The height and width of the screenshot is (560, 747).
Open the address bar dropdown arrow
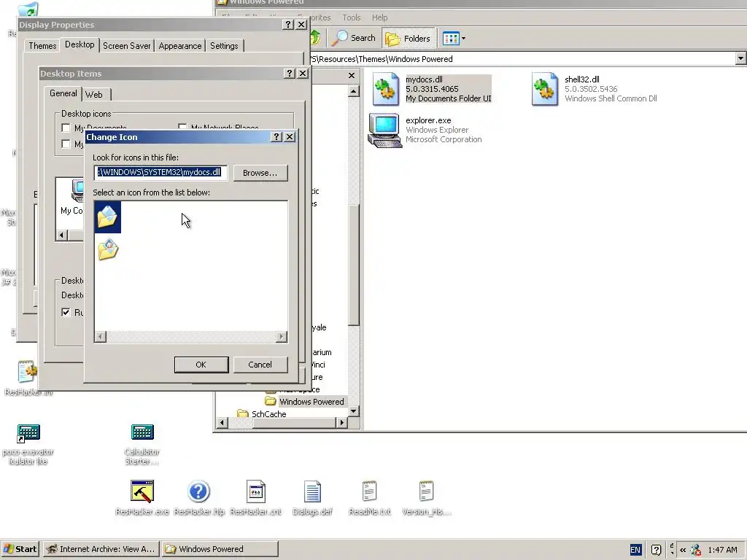pyautogui.click(x=740, y=58)
